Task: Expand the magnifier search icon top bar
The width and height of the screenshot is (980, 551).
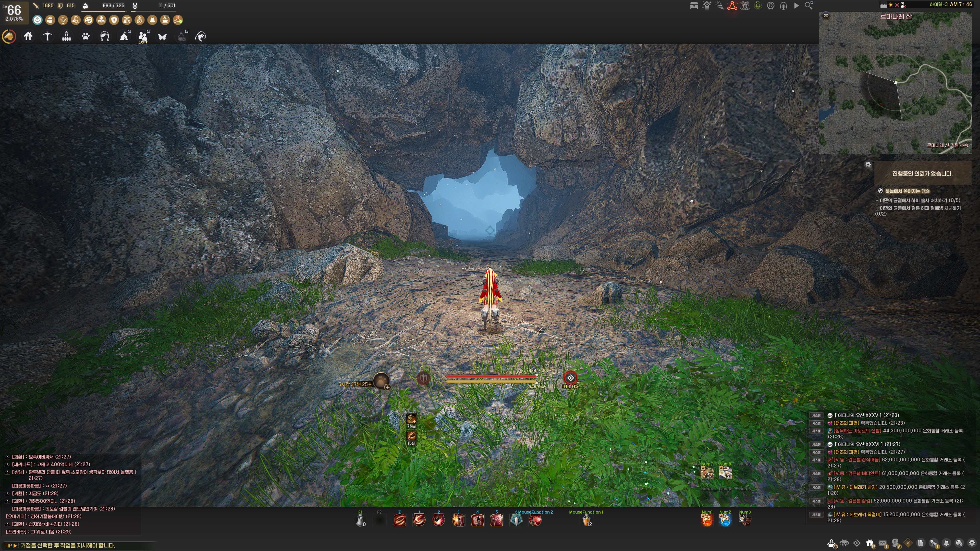Action: click(x=809, y=5)
